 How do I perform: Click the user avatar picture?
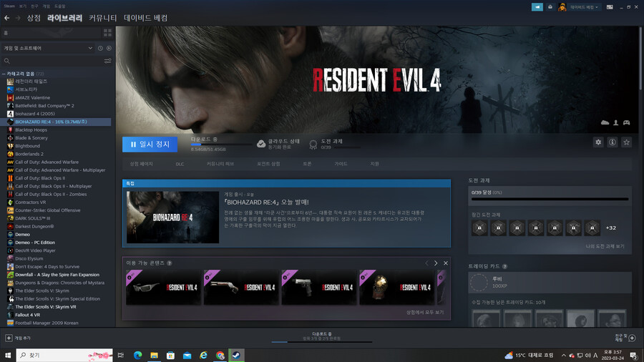(x=562, y=7)
